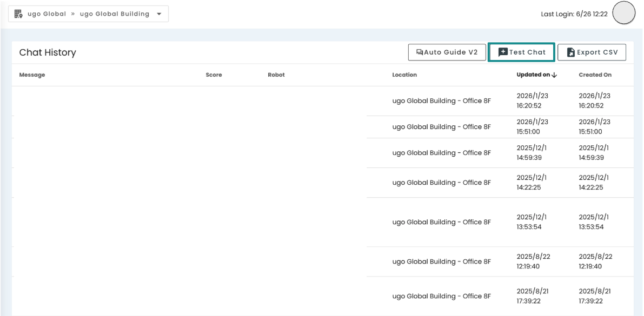
Task: Open the user avatar circle
Action: (624, 13)
